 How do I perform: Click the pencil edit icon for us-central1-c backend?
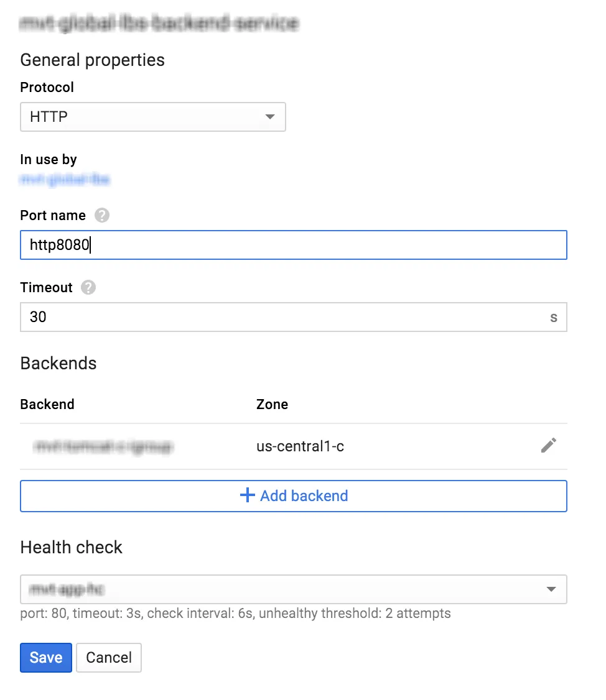tap(548, 445)
